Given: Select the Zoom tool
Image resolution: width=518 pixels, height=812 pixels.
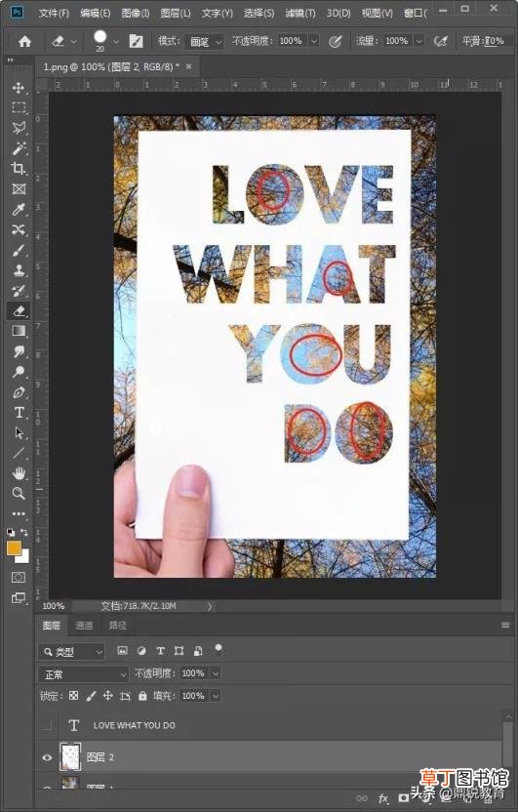Looking at the screenshot, I should [19, 493].
